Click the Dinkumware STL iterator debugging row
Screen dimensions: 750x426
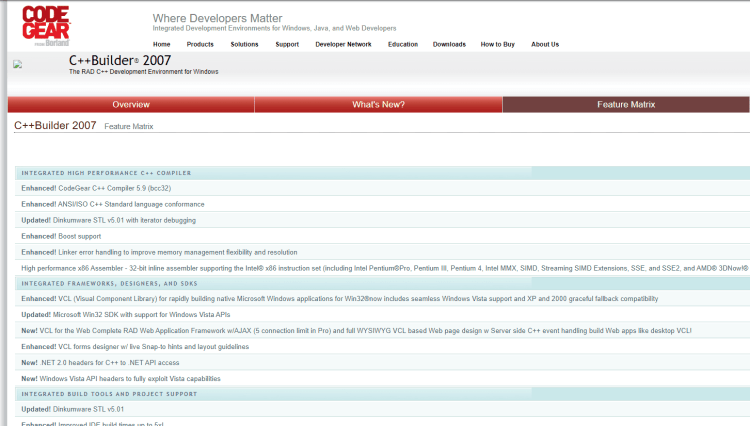pyautogui.click(x=383, y=220)
